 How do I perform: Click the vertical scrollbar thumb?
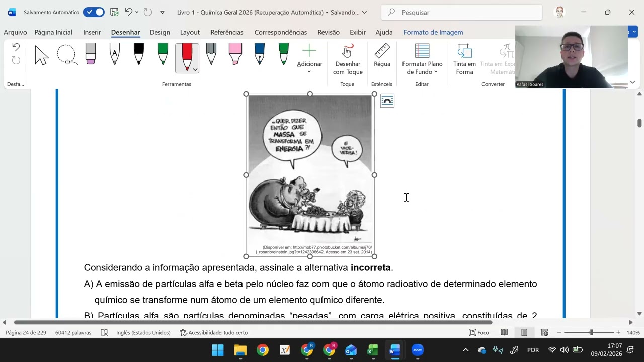tap(639, 123)
